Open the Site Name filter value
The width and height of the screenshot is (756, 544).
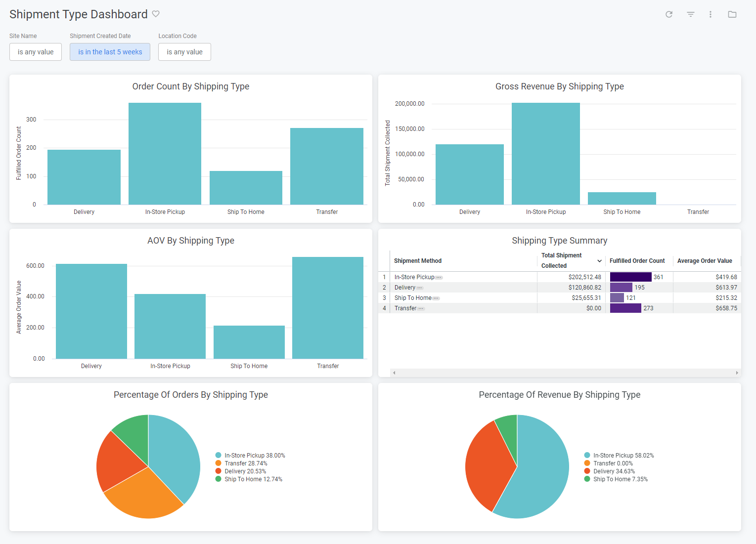pos(36,52)
